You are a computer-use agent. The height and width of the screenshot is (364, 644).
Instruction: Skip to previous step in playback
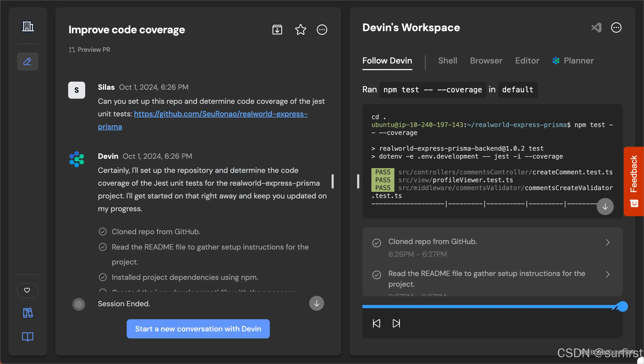point(376,323)
